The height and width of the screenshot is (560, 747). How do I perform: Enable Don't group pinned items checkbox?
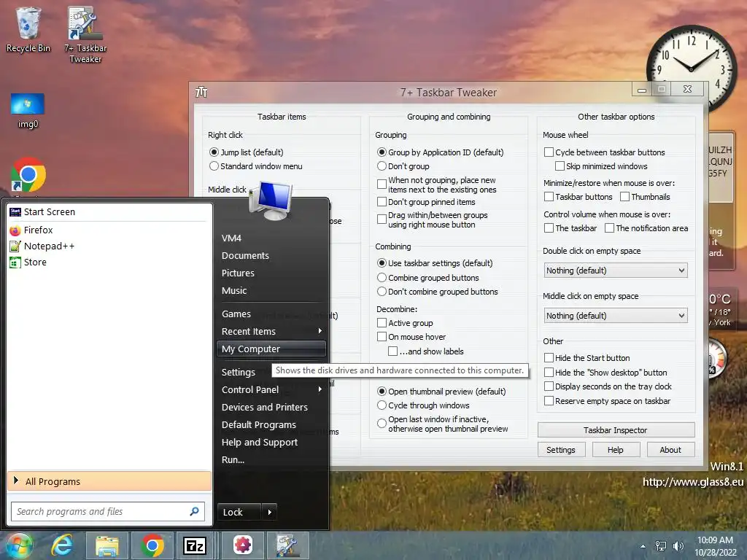pyautogui.click(x=382, y=202)
